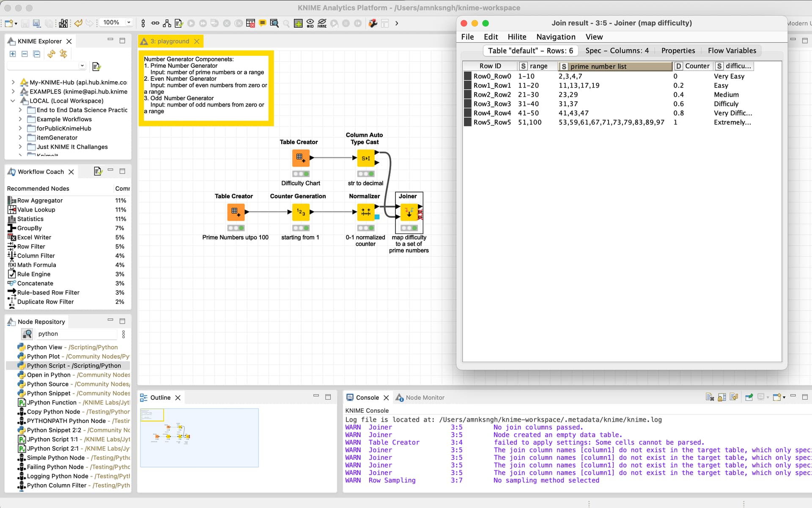The width and height of the screenshot is (812, 508).
Task: Expand EXAMPLES server tree node
Action: click(x=13, y=91)
